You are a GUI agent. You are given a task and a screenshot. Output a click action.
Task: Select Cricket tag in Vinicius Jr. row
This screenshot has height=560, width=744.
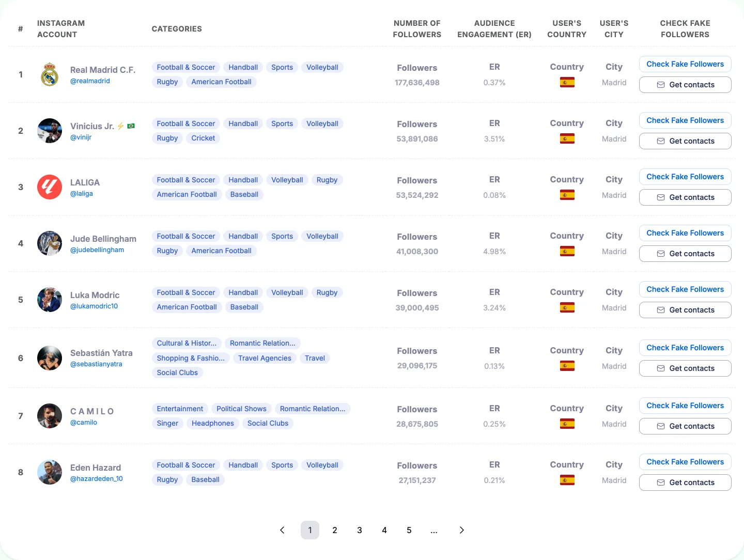[203, 138]
